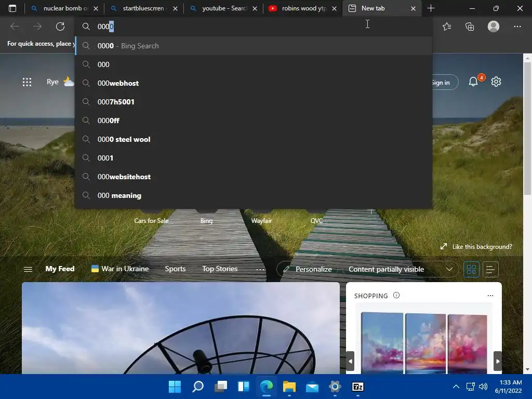
Task: Open the satellite dish news story
Action: [x=180, y=328]
